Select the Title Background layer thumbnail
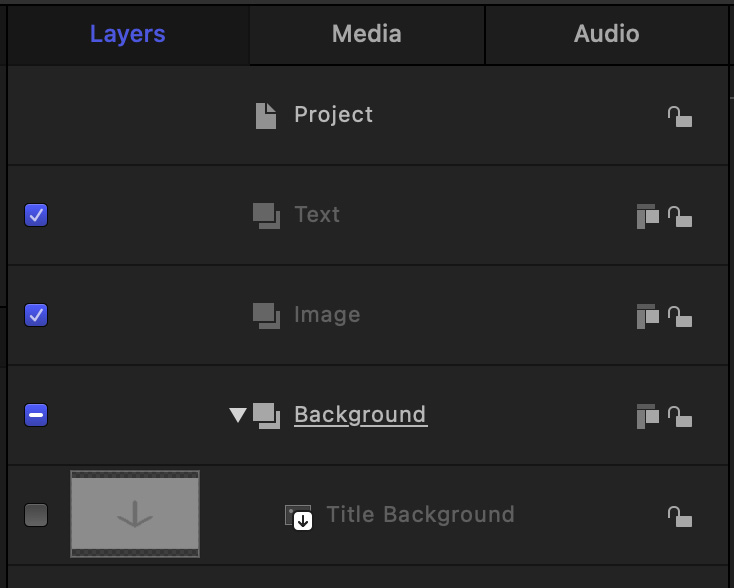 click(x=135, y=514)
